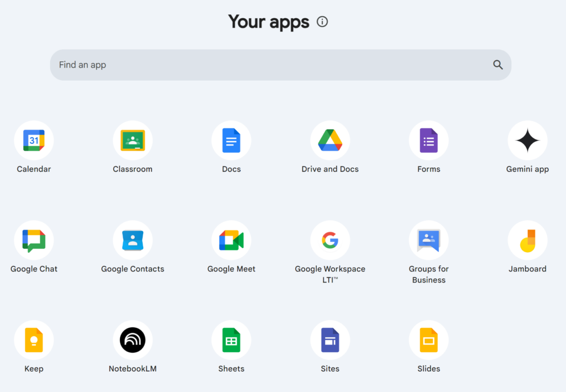Viewport: 566px width, 392px height.
Task: Open Groups for Business icon
Action: coord(428,241)
